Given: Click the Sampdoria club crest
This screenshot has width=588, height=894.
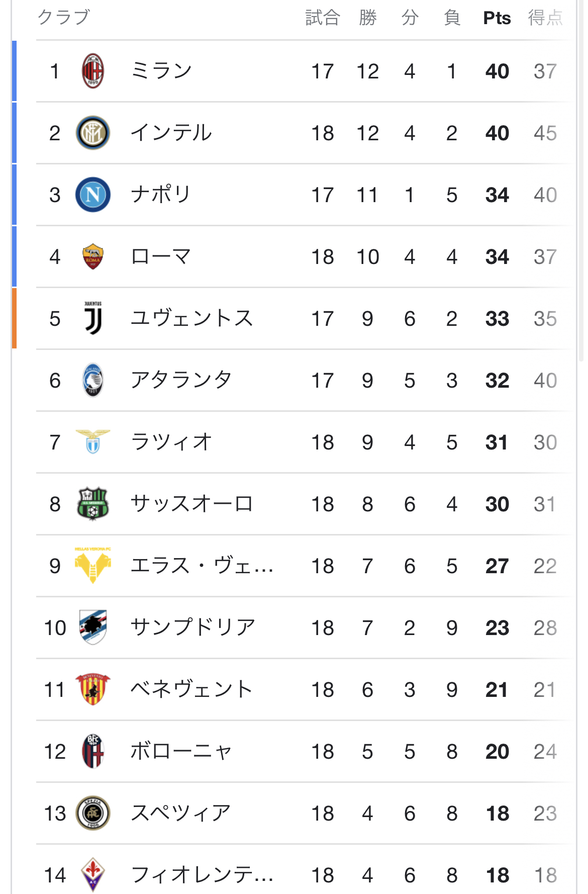Looking at the screenshot, I should (93, 627).
